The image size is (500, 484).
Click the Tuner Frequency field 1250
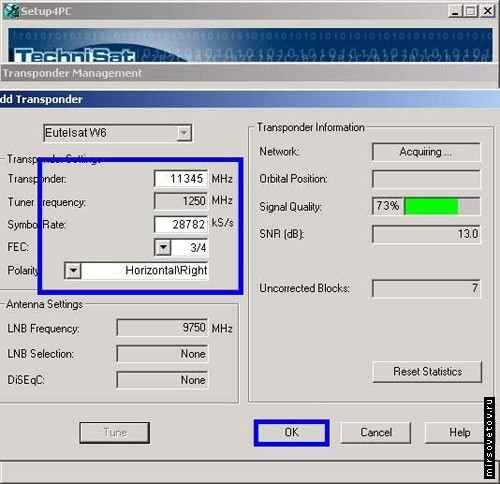click(x=181, y=201)
